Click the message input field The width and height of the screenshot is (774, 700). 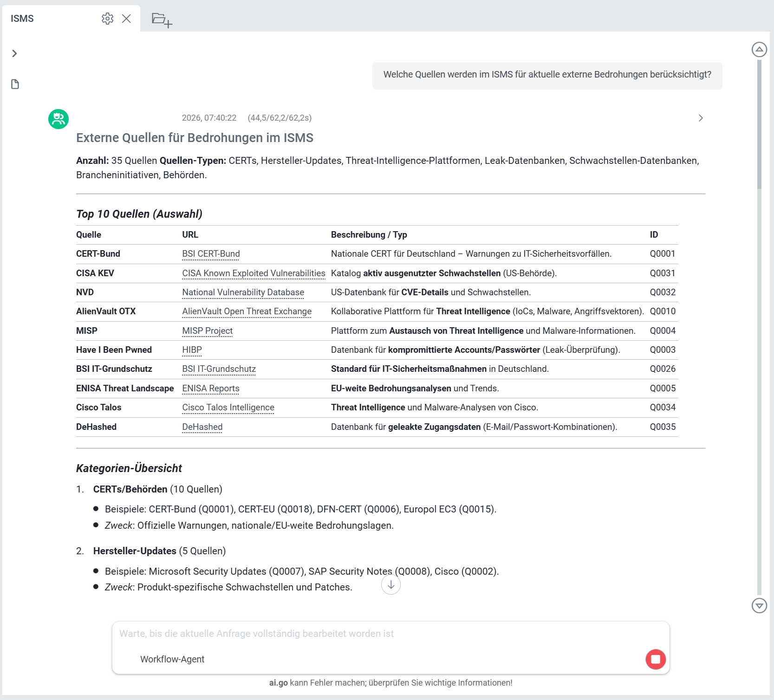(x=325, y=633)
